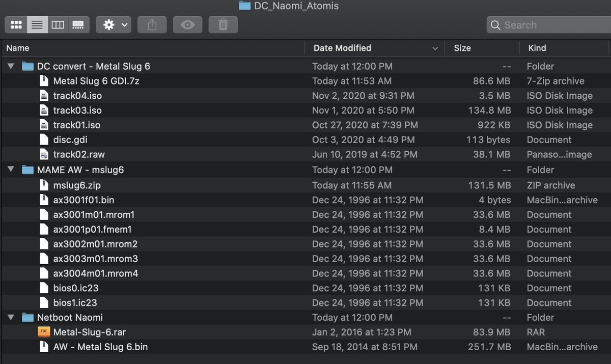
Task: Switch to list view
Action: tap(37, 24)
